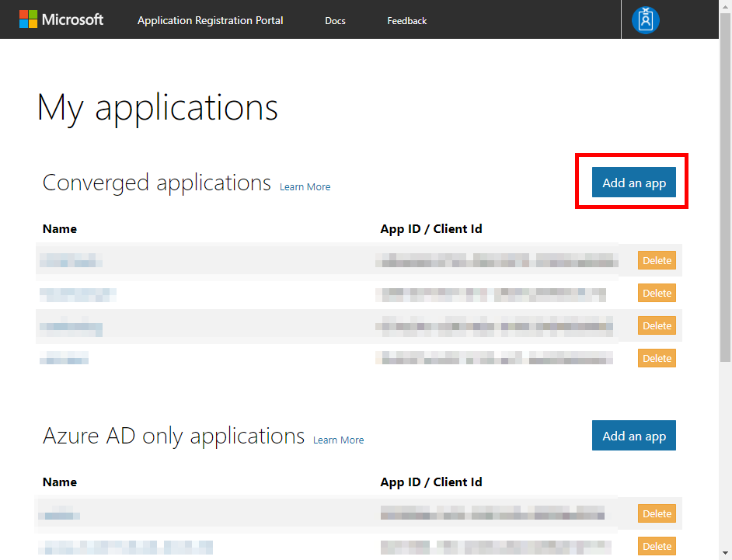Click the Microsoft logo
This screenshot has width=732, height=560.
(x=61, y=19)
